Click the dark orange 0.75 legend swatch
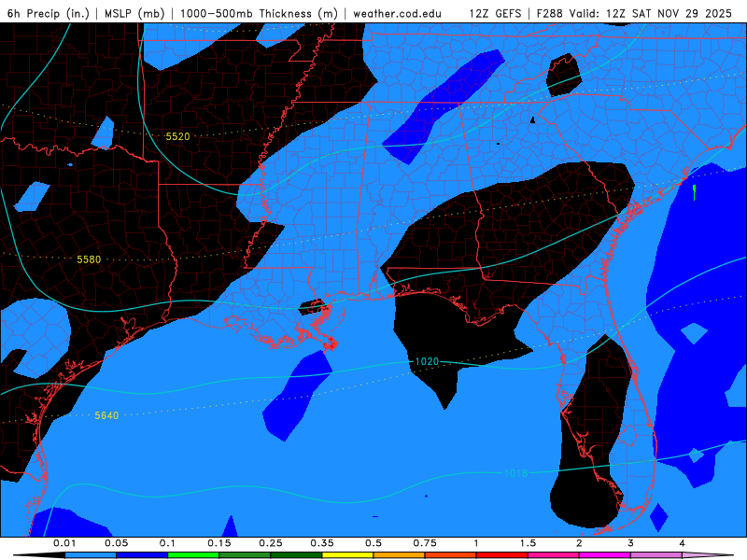The height and width of the screenshot is (560, 747). coord(451,555)
